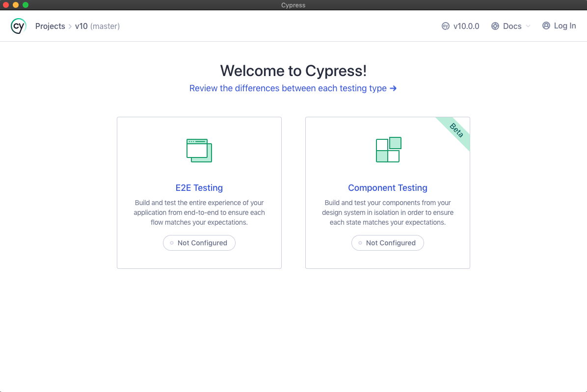Select the v10 (master) breadcrumb item
The height and width of the screenshot is (392, 587).
(x=97, y=26)
